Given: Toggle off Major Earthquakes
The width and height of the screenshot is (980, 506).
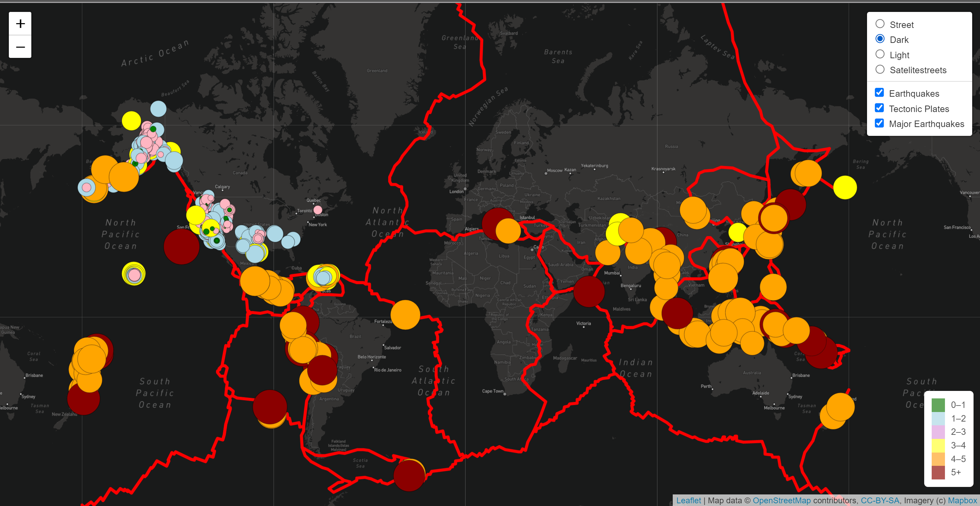Looking at the screenshot, I should tap(879, 123).
